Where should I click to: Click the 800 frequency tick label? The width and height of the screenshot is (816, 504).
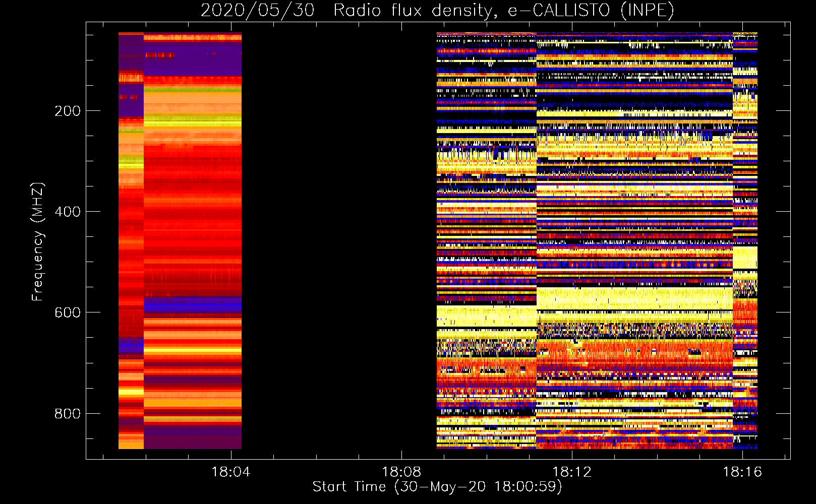[68, 414]
